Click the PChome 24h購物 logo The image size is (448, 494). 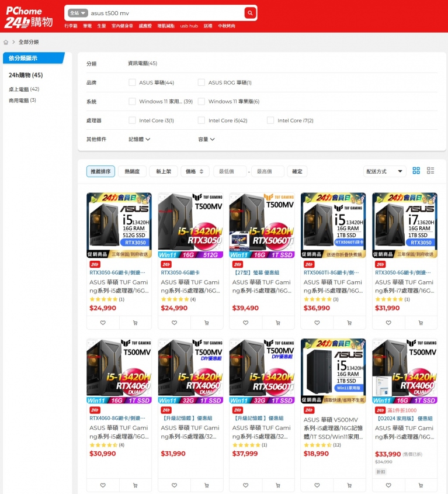click(x=29, y=17)
